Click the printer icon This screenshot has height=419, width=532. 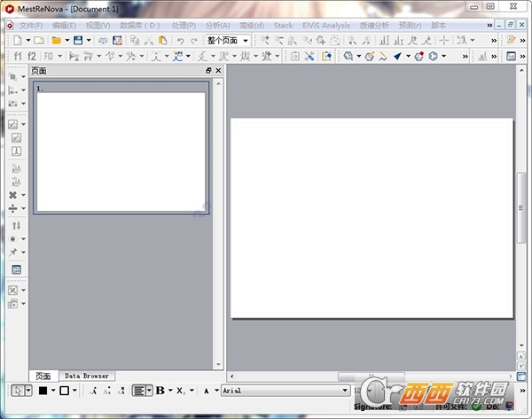pyautogui.click(x=103, y=41)
